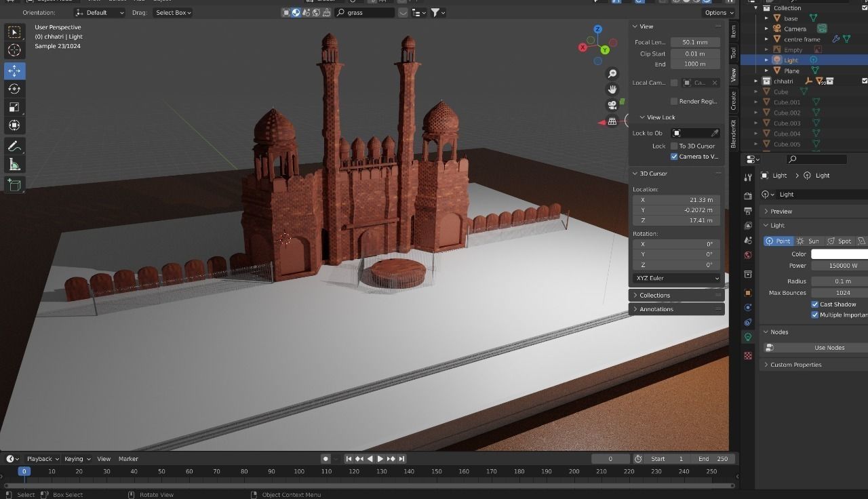Expand the Collections panel in sidebar
This screenshot has height=499, width=868.
676,295
